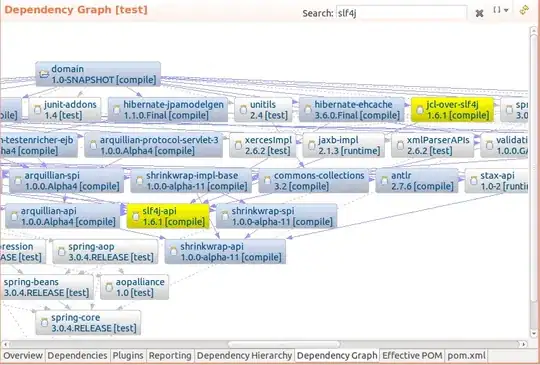The height and width of the screenshot is (365, 540).
Task: Click the Search input field containing slf4j
Action: point(401,13)
